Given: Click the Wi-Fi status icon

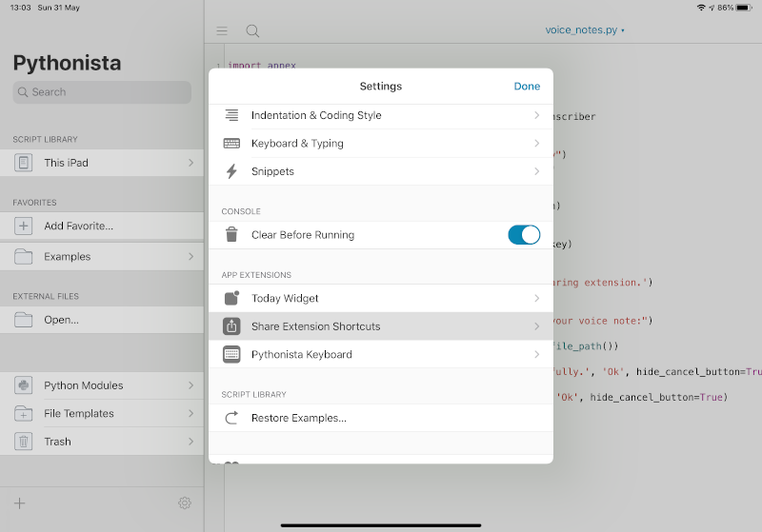Looking at the screenshot, I should point(701,8).
